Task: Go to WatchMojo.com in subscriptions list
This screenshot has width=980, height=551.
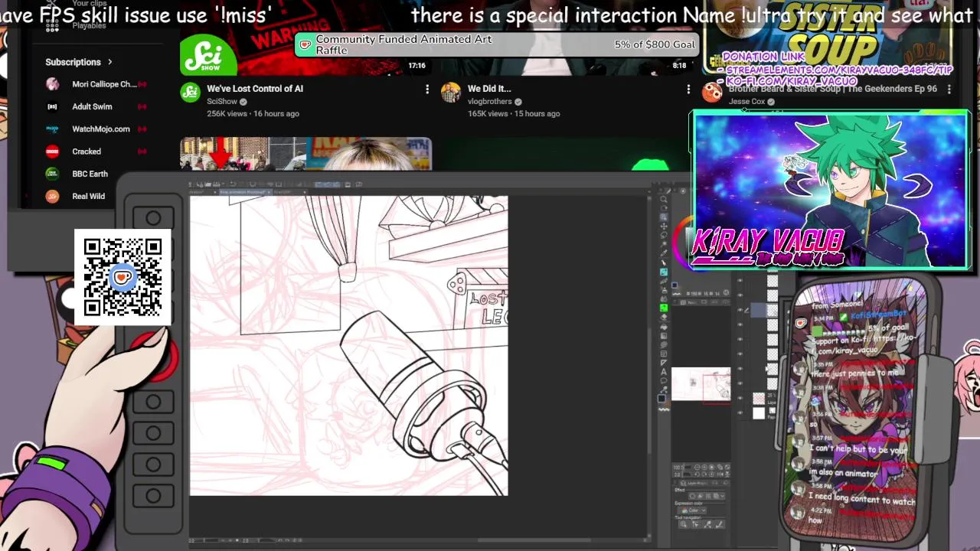Action: coord(101,129)
